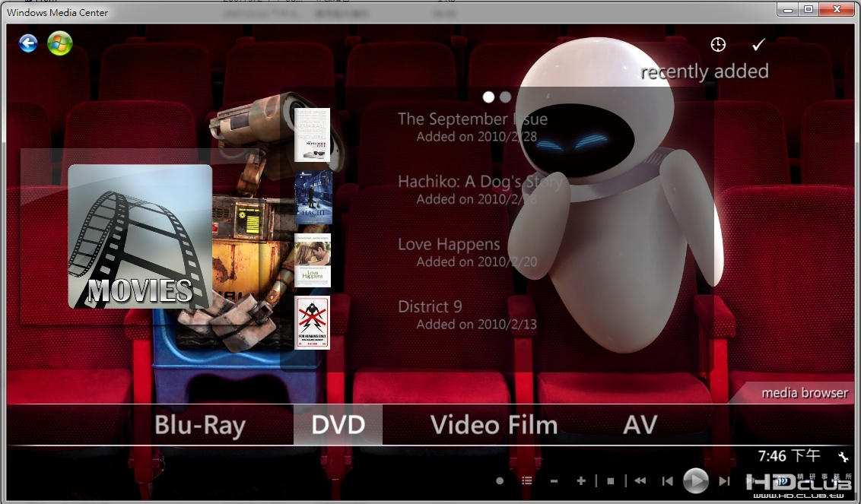Open the District 9 title
The image size is (861, 504).
tap(430, 306)
